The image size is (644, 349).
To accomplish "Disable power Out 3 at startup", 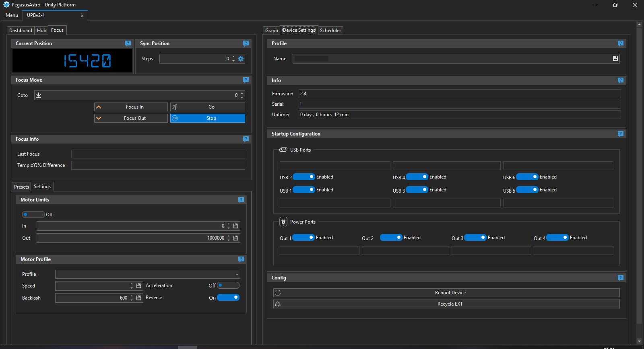I will [x=475, y=238].
